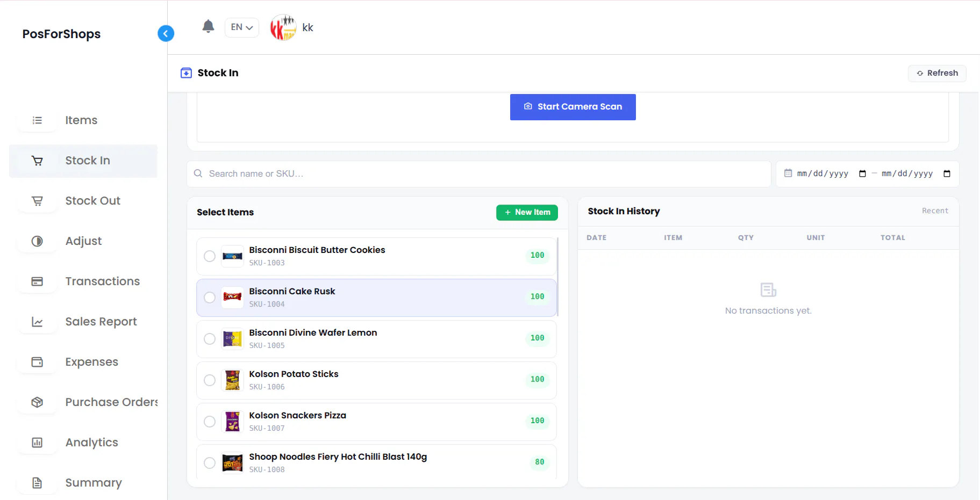Select Kolson Snackers Pizza radio

click(210, 422)
